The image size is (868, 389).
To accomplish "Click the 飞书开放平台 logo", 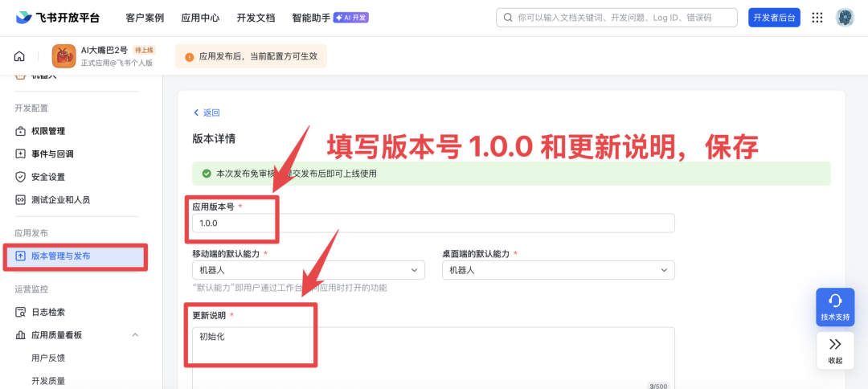I will pyautogui.click(x=56, y=18).
